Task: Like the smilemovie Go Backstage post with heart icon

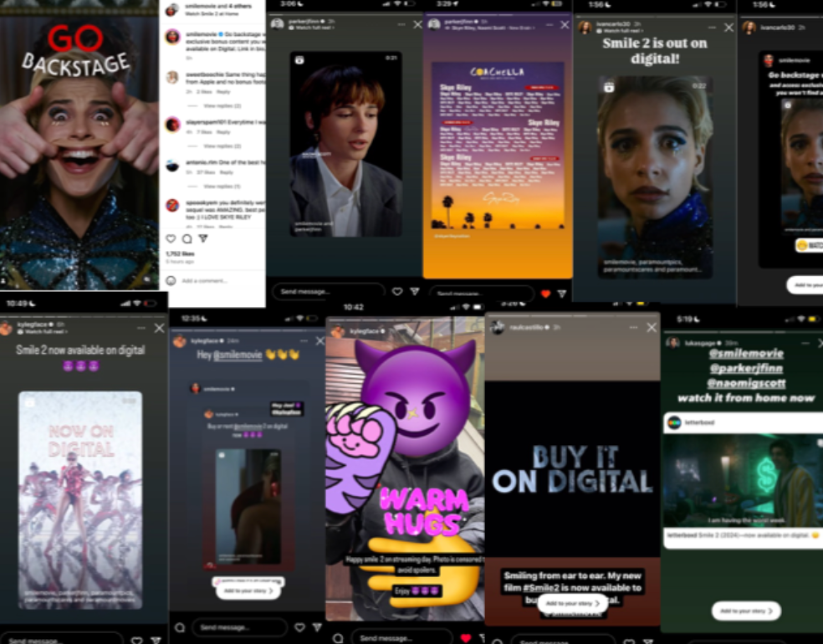Action: [x=171, y=239]
